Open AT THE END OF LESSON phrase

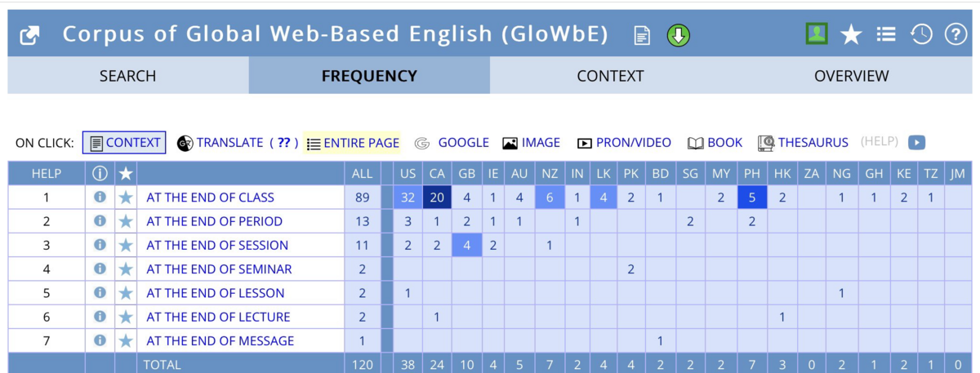(216, 293)
